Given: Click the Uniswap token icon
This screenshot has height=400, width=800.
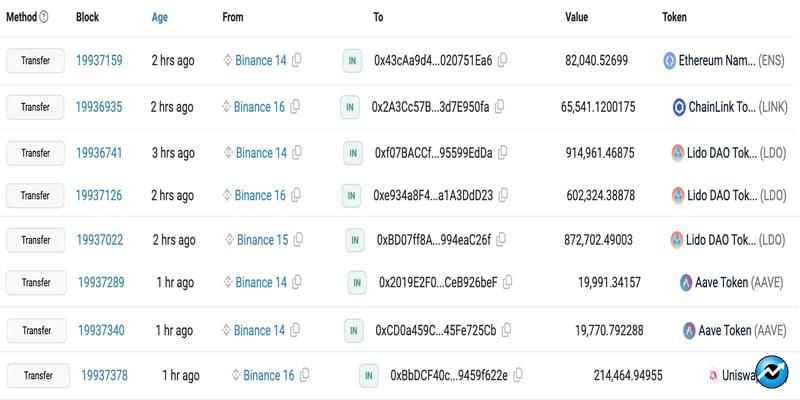Looking at the screenshot, I should (x=713, y=376).
